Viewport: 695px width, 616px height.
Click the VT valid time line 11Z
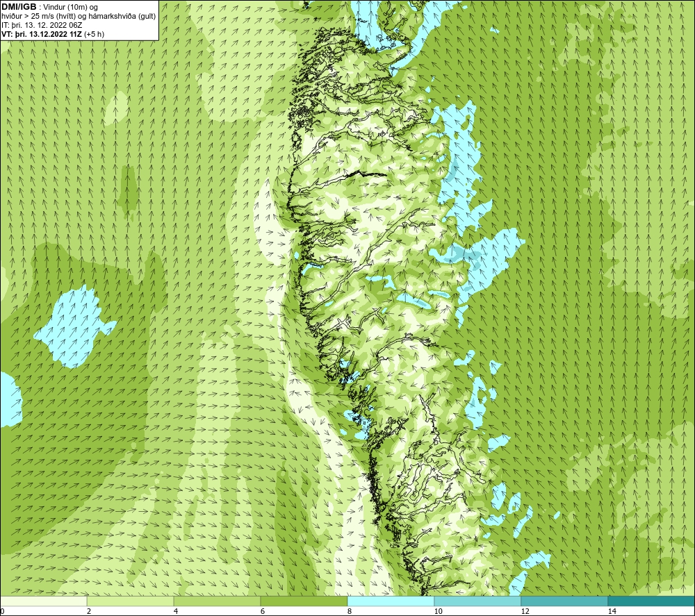53,34
